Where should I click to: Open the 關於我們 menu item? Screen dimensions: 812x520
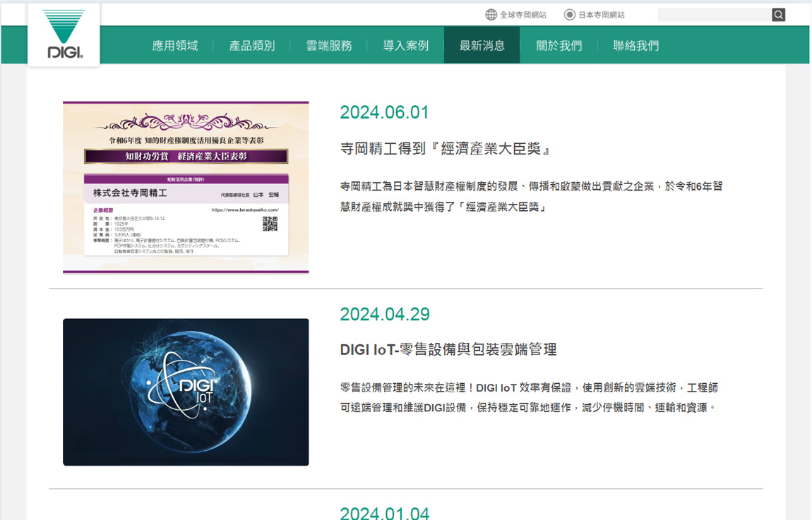[559, 46]
